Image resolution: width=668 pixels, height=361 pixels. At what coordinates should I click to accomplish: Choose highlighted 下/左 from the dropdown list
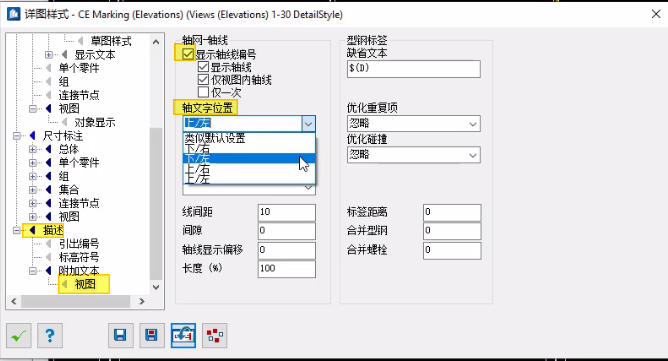(x=249, y=159)
